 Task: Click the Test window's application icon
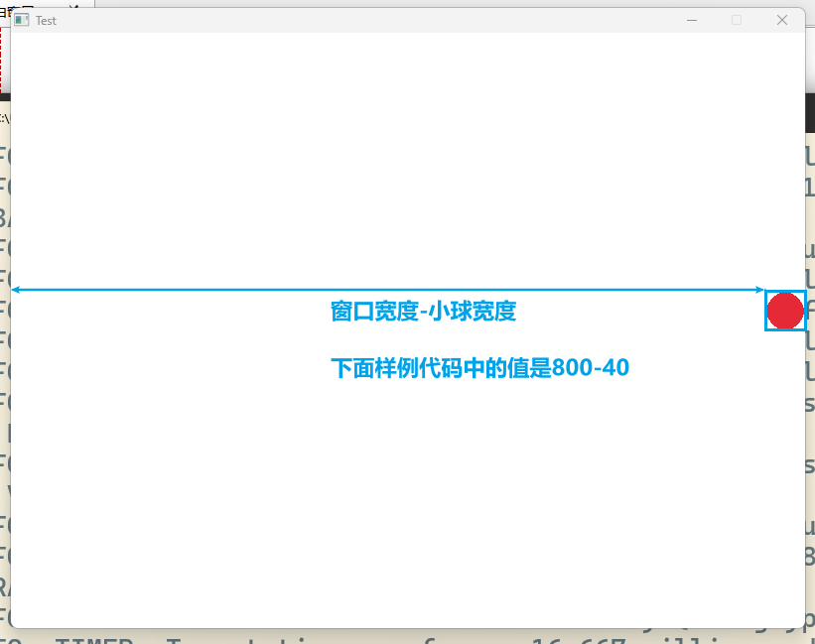pos(22,20)
